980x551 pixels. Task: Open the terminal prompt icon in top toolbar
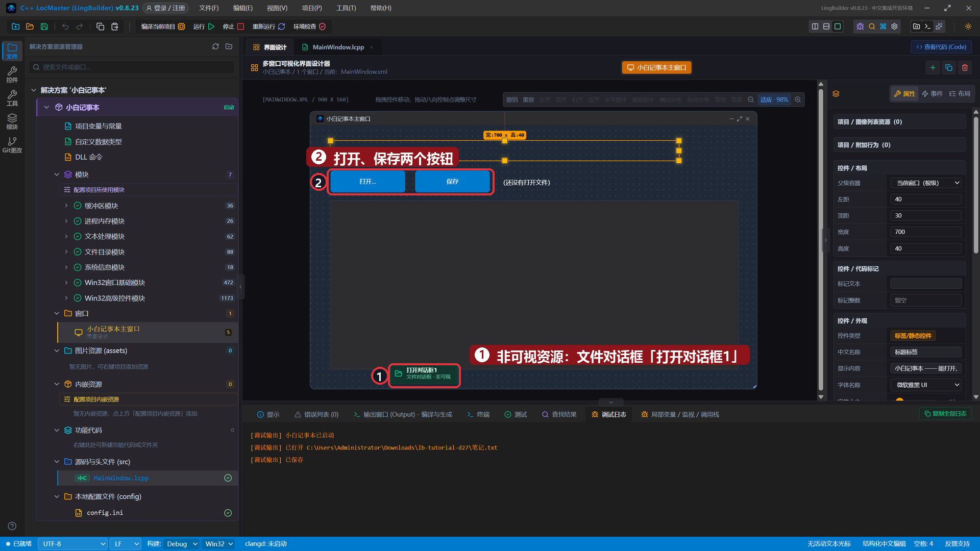tap(928, 27)
